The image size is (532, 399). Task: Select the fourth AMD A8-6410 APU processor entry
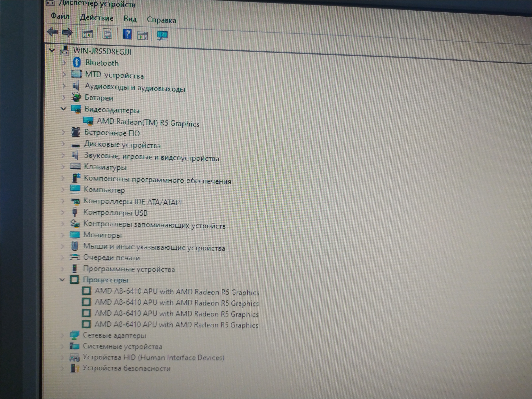pos(176,325)
